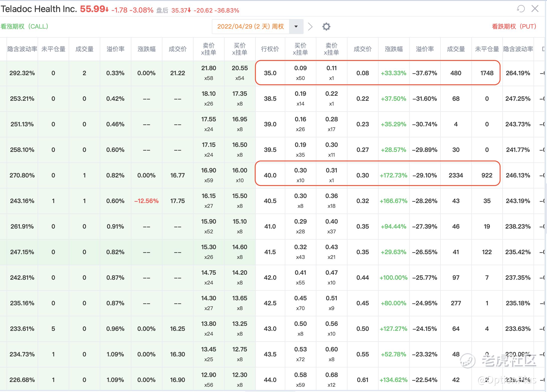Select the 2022/04/29 expiry date field

tap(250, 27)
